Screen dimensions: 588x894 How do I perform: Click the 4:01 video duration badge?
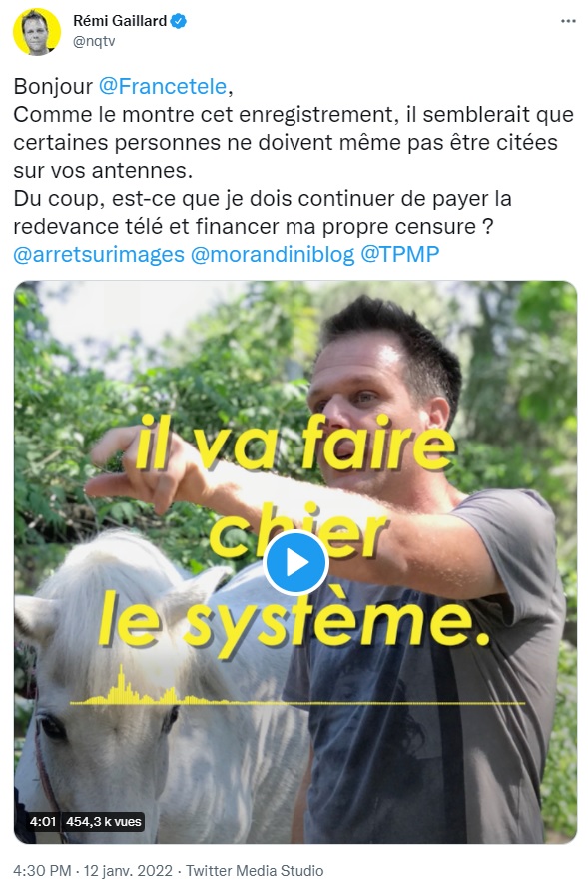(43, 822)
